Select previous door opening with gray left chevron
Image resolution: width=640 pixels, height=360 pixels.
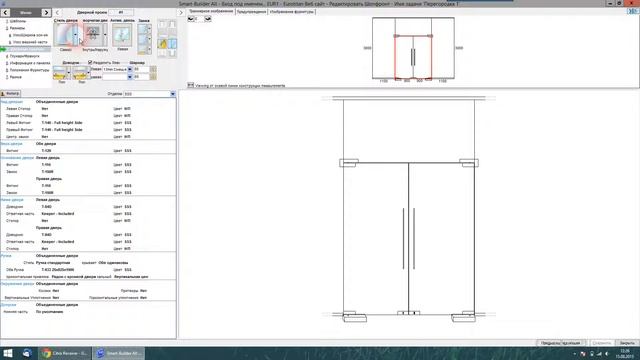[57, 13]
